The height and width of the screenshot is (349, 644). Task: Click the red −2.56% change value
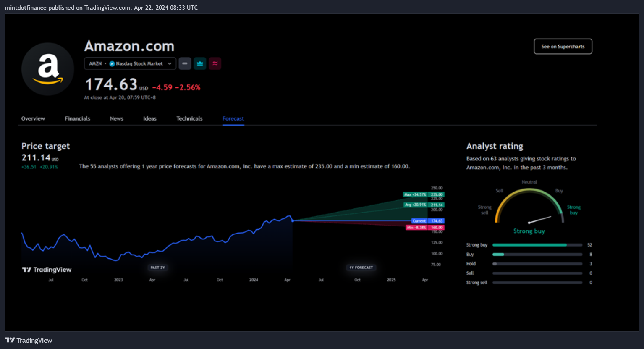click(x=188, y=87)
